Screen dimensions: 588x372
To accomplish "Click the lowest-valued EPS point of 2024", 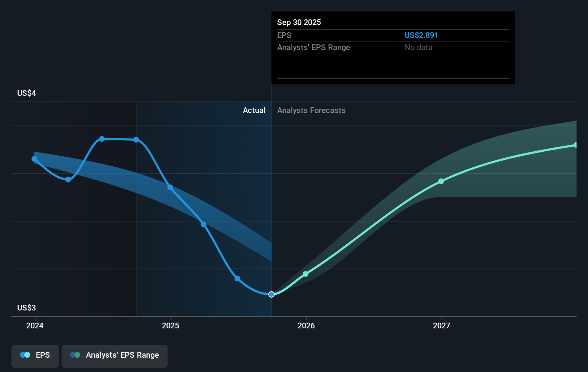I will click(68, 180).
